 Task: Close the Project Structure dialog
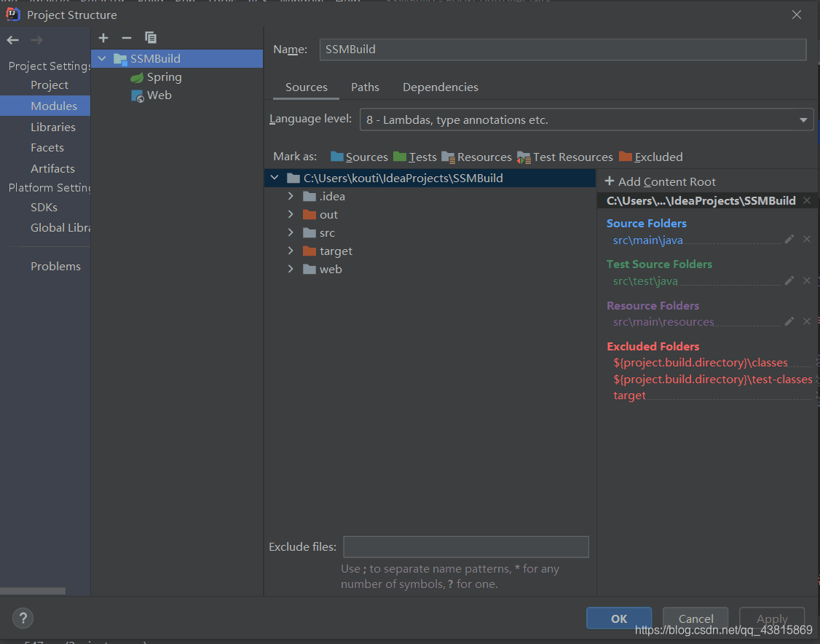797,15
